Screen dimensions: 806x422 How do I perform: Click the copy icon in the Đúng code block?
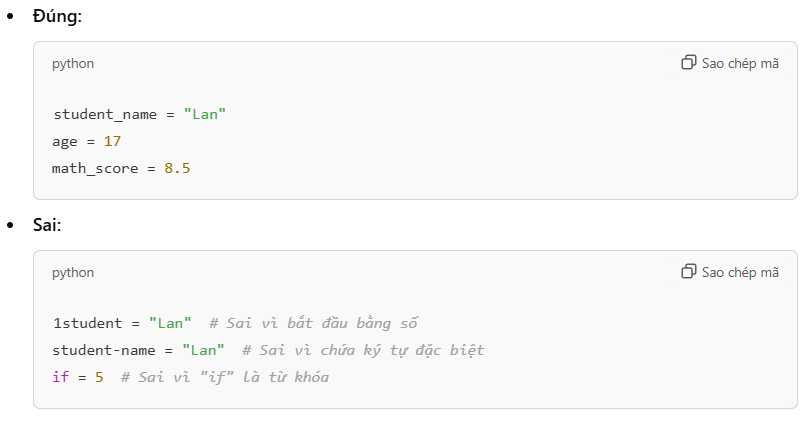point(688,63)
